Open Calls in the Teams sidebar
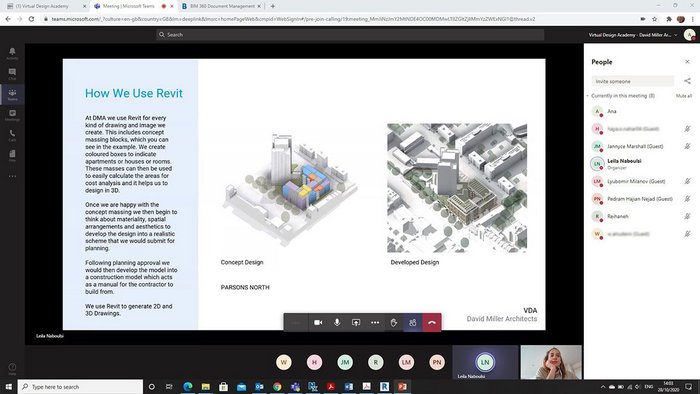Screen dimensions: 700x394 point(12,136)
